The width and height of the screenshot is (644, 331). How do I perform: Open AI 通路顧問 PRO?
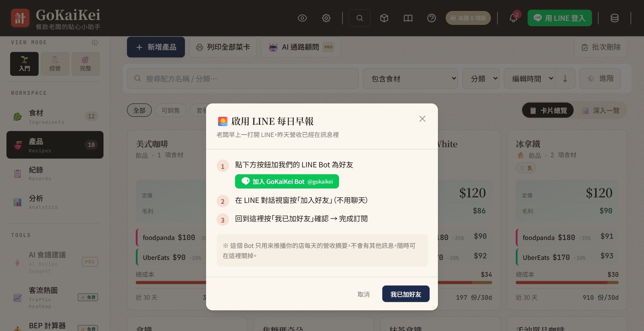pos(301,47)
